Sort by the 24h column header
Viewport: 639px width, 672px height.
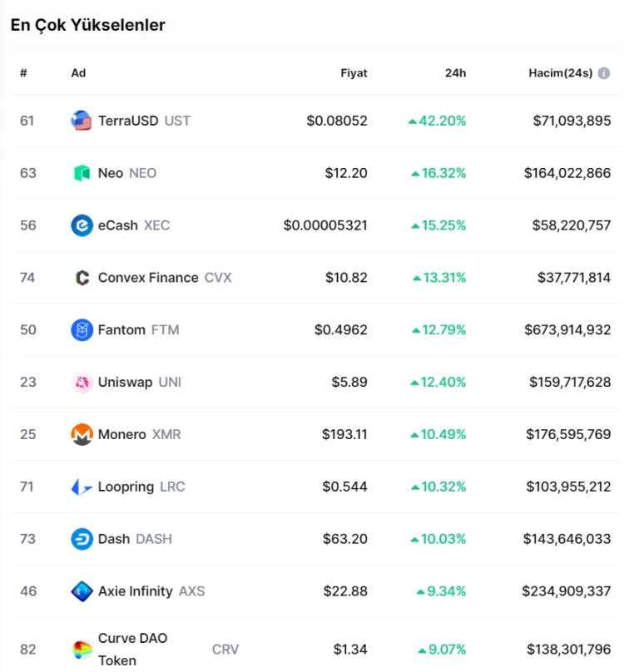coord(455,73)
